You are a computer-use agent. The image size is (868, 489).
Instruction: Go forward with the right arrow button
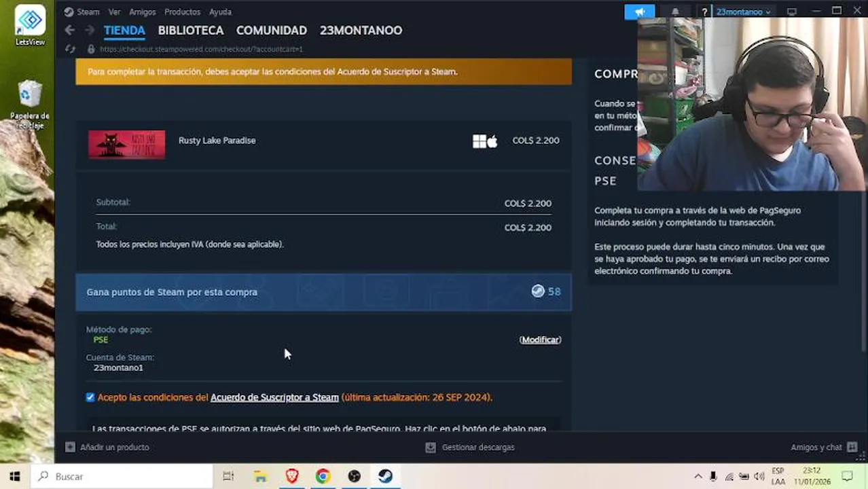pyautogui.click(x=89, y=30)
